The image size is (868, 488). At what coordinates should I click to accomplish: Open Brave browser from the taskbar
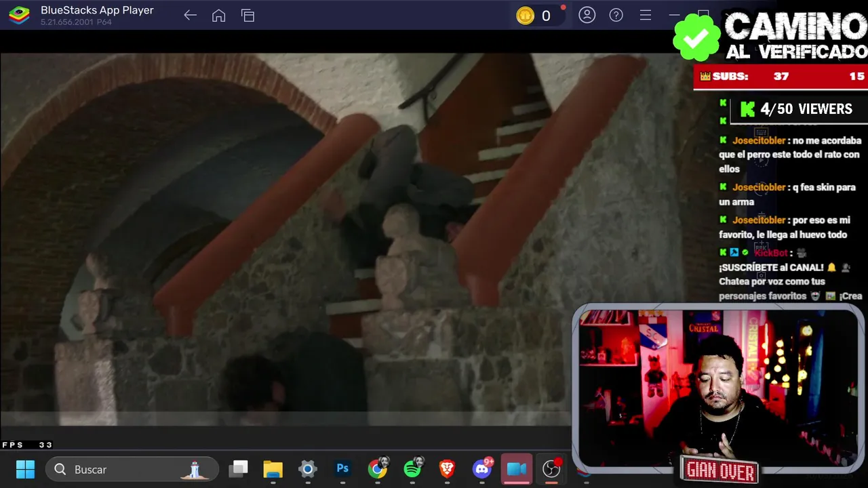point(447,469)
